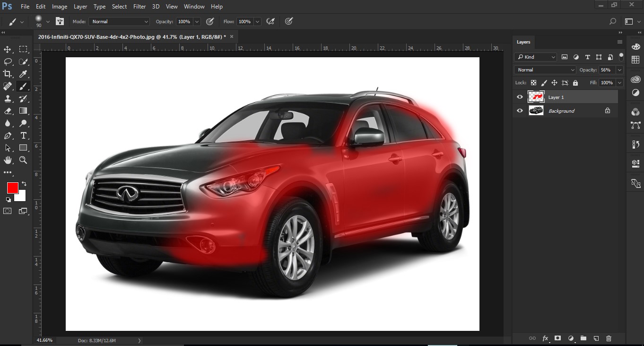Select the Gradient tool

click(23, 111)
